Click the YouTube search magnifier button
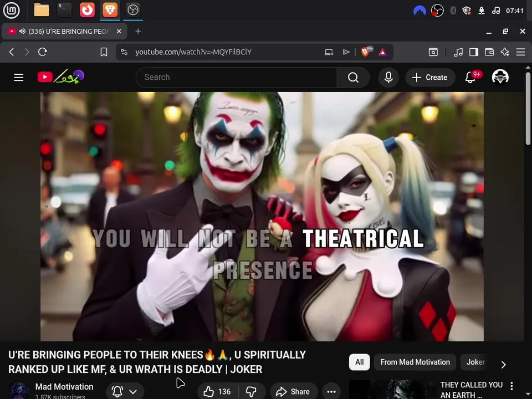Viewport: 532px width, 399px height. [x=353, y=78]
